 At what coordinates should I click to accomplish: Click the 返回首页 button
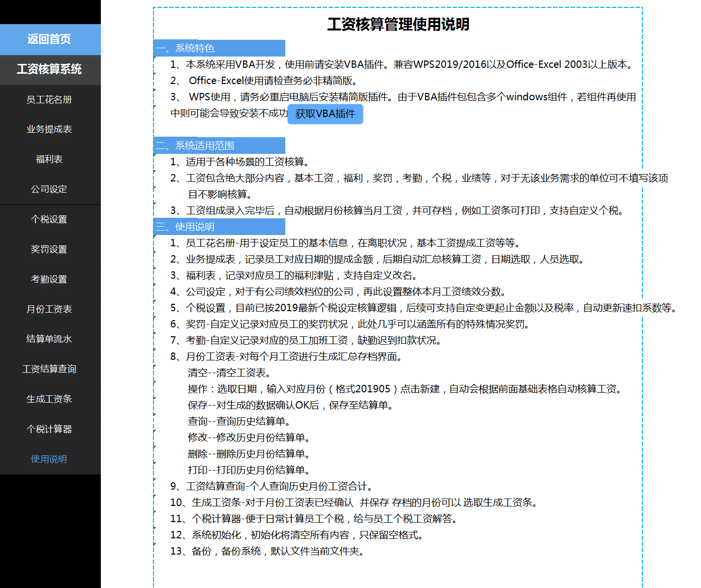click(49, 39)
